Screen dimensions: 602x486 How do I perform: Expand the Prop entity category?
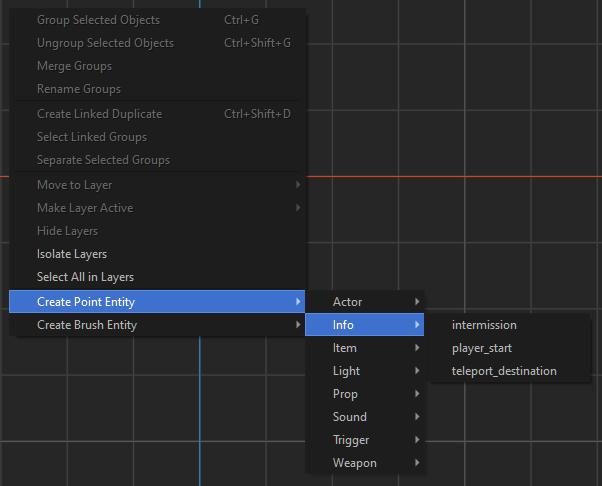(x=346, y=394)
